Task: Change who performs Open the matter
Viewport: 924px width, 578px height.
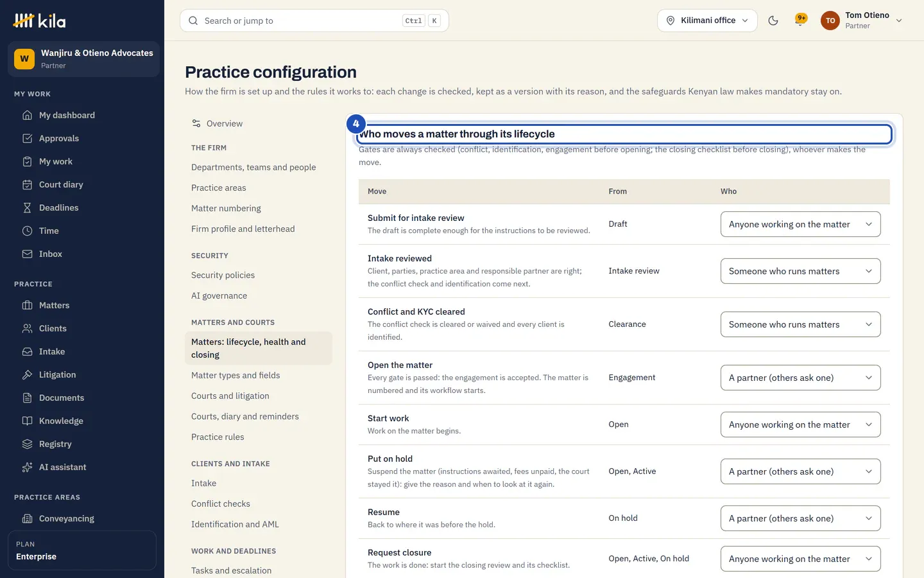Action: 800,378
